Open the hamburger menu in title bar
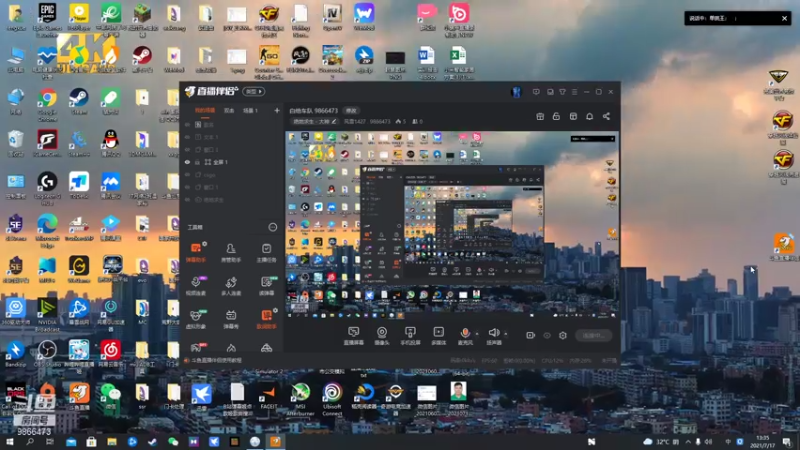The height and width of the screenshot is (450, 800). click(574, 92)
